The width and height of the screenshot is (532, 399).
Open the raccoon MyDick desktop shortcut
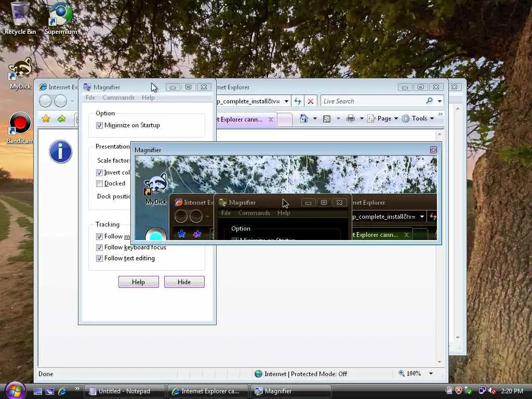pos(20,73)
